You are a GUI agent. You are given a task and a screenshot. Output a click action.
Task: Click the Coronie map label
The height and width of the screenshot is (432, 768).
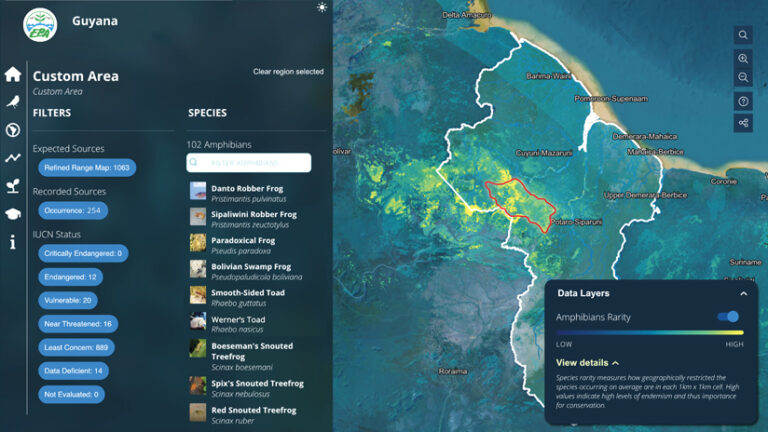tap(723, 181)
